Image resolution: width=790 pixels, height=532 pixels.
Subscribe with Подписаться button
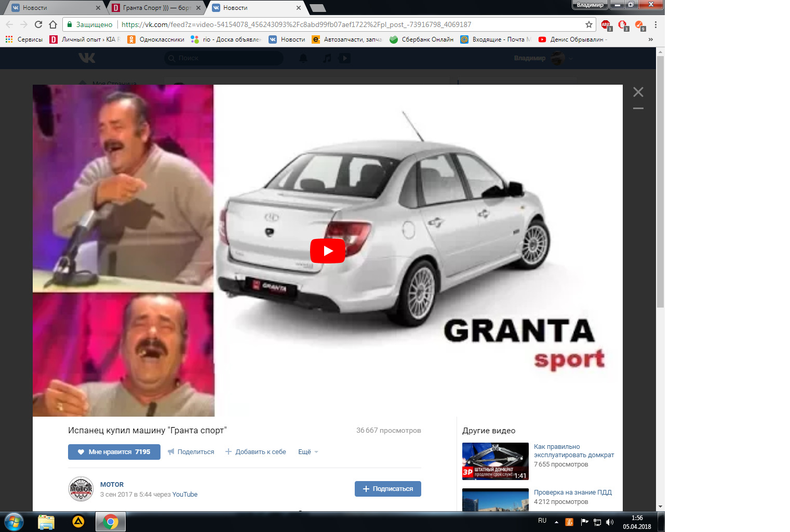click(388, 489)
